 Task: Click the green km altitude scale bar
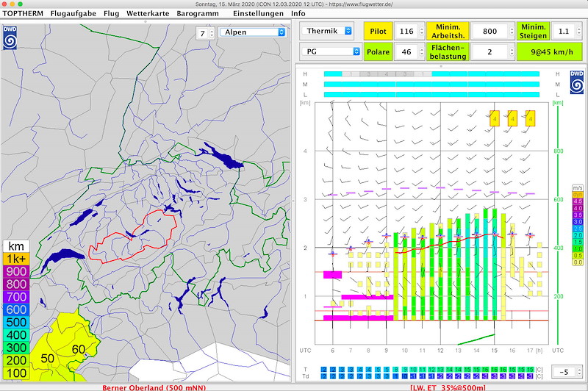[x=558, y=223]
